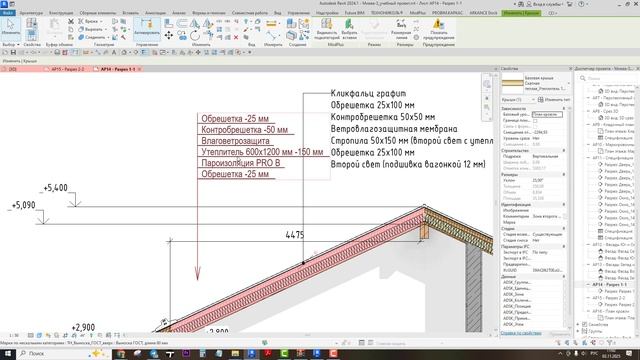Collapse AP14 - Разрез 1-1 sheet node
Screen dimensions: 640x360
(x=588, y=284)
